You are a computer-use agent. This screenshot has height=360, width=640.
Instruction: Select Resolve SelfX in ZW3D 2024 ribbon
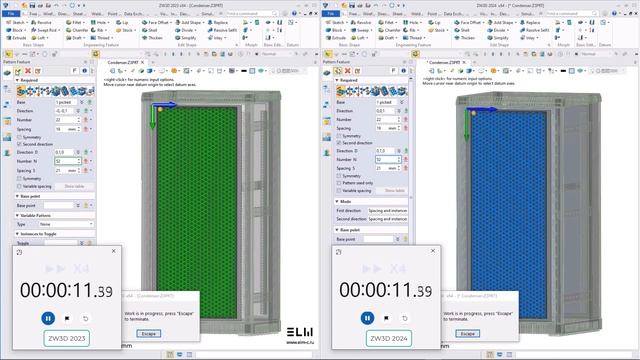534,30
